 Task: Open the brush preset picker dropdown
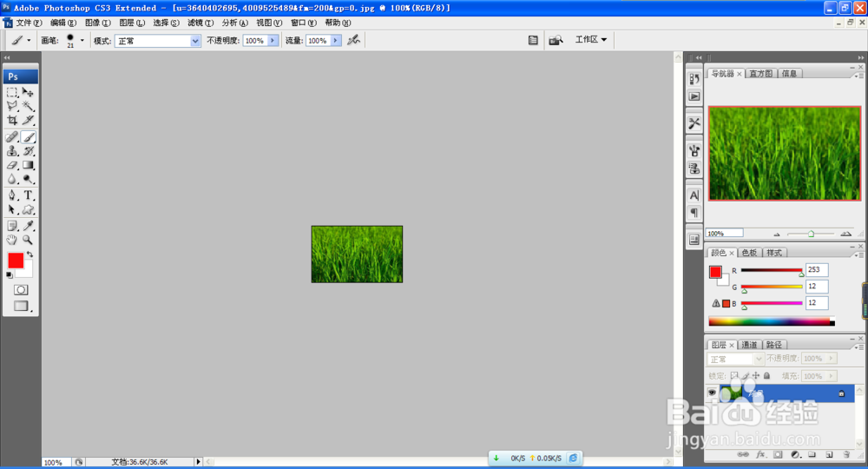82,40
